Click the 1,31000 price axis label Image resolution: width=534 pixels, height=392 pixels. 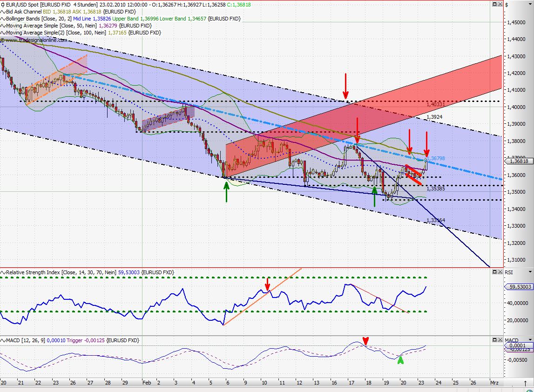(x=516, y=260)
